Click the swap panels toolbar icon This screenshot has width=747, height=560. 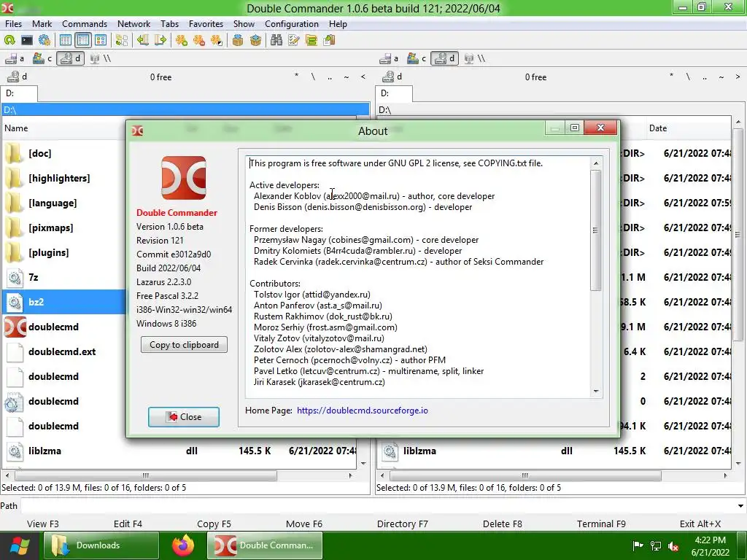click(122, 41)
